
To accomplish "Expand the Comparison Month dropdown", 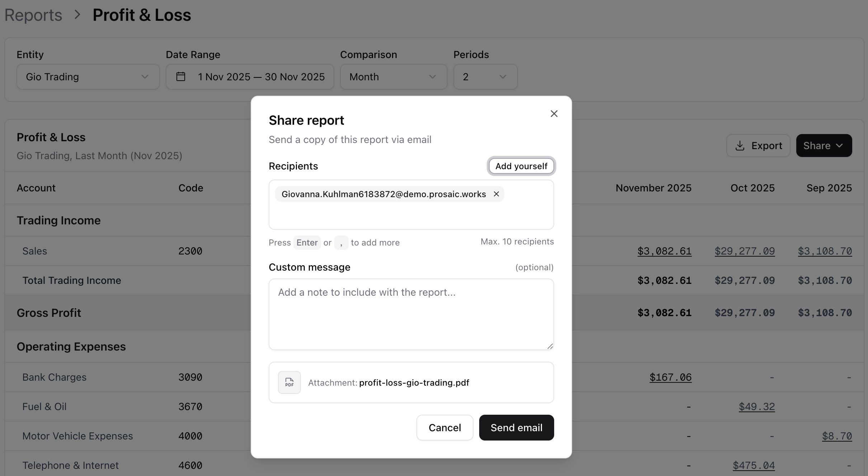I will [393, 77].
